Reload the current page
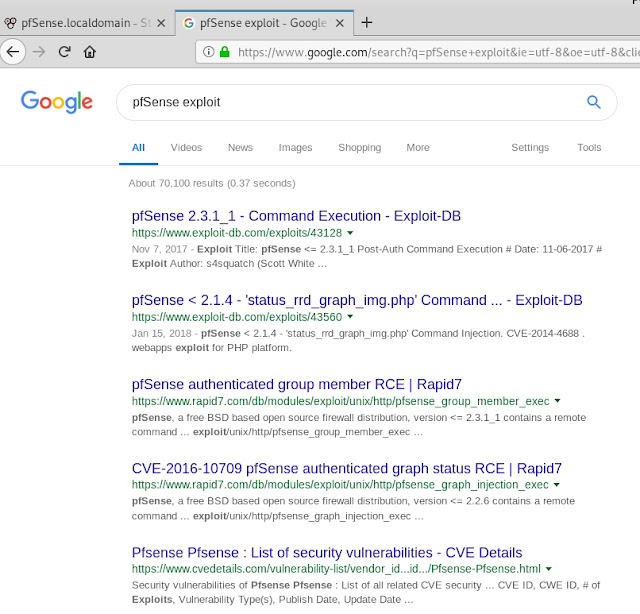This screenshot has height=614, width=640. point(64,52)
